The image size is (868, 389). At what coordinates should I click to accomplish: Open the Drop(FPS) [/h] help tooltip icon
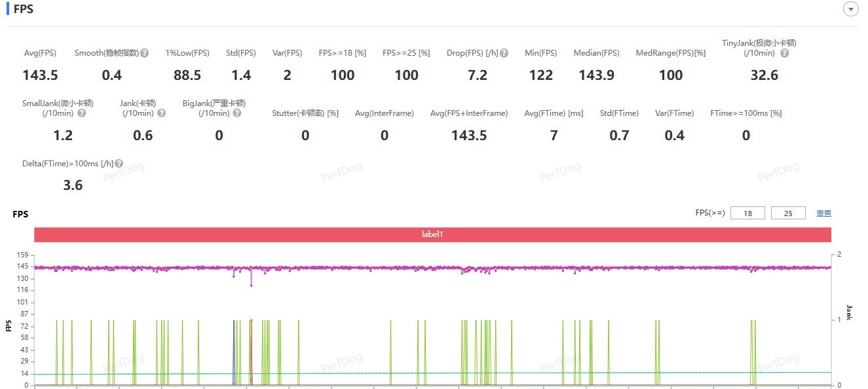[x=504, y=53]
